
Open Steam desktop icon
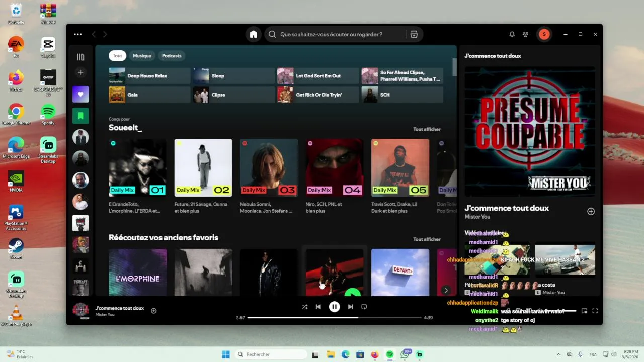point(16,248)
